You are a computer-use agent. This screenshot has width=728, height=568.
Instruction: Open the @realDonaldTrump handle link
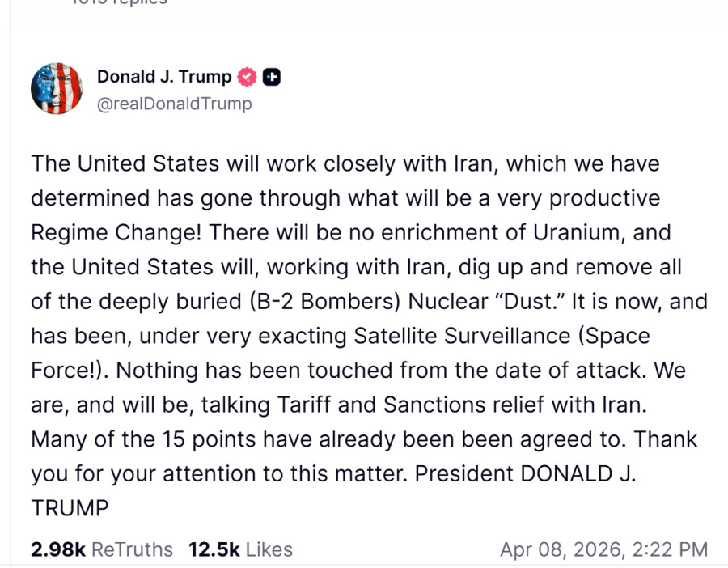(x=174, y=104)
